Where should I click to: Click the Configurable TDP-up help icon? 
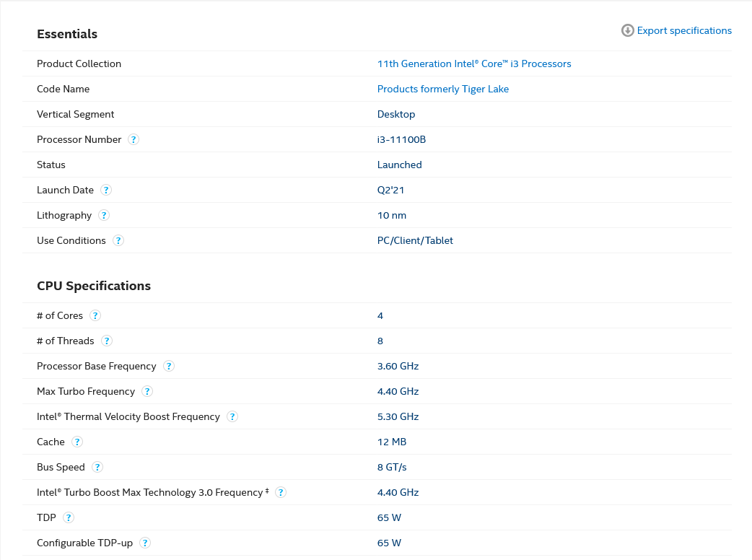[145, 543]
